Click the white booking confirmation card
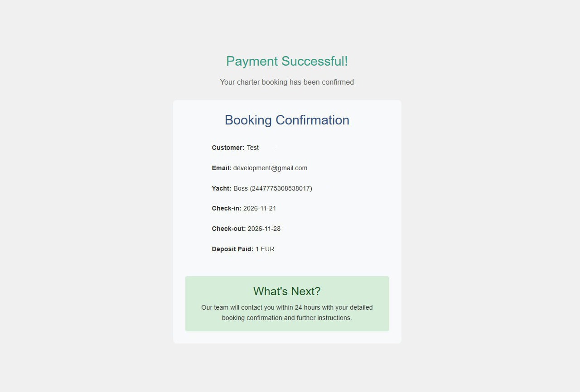This screenshot has width=580, height=392. point(287,222)
